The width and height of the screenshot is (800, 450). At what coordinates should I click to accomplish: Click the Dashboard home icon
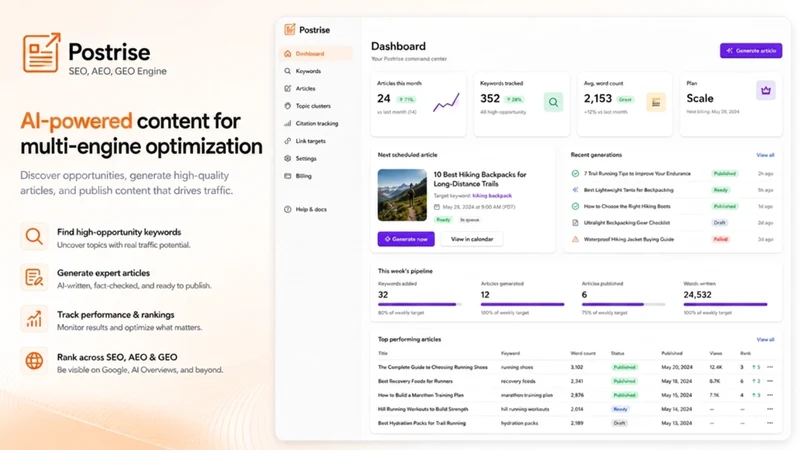[288, 54]
